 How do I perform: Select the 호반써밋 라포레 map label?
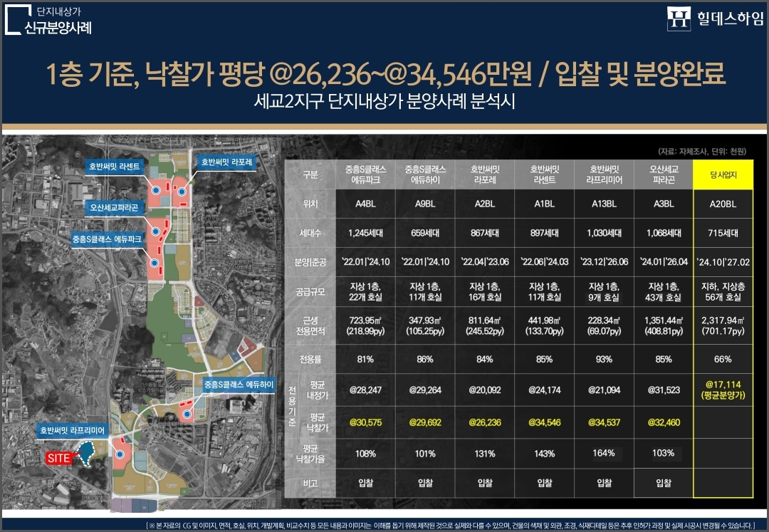[226, 162]
